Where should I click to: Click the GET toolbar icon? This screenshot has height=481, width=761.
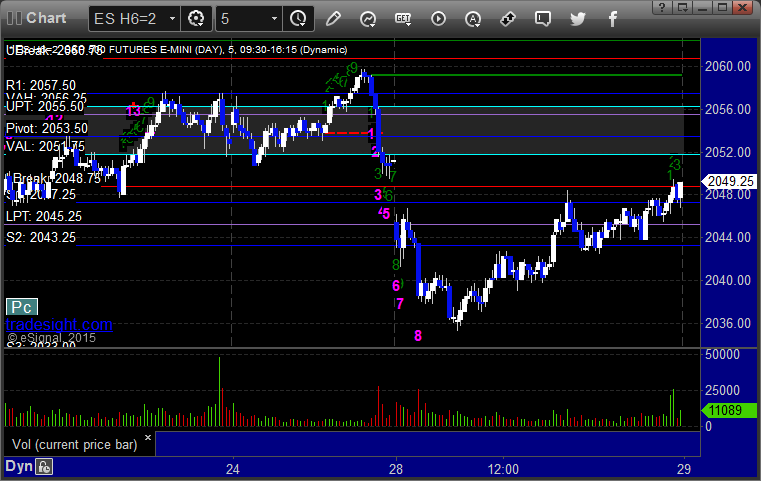(403, 19)
